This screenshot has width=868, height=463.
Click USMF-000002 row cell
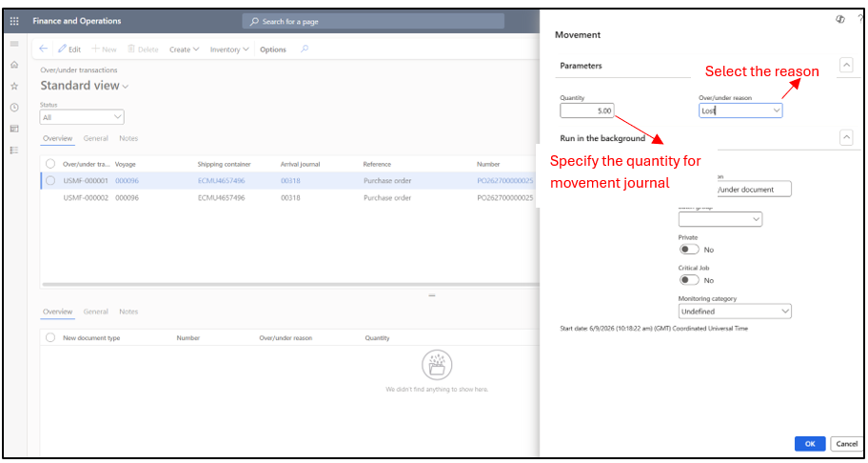(86, 198)
